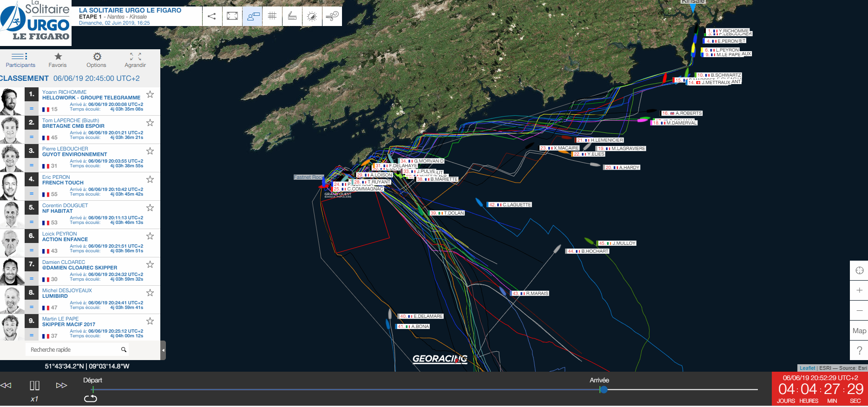Click the loop replay icon
Viewport: 868px width, 407px height.
[90, 399]
